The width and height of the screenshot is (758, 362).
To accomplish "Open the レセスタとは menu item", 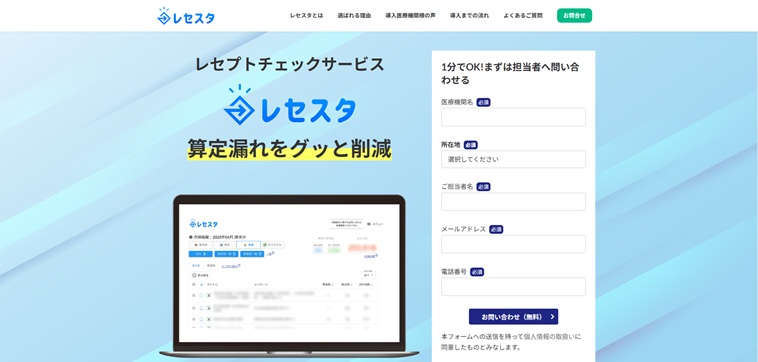I will pos(306,15).
